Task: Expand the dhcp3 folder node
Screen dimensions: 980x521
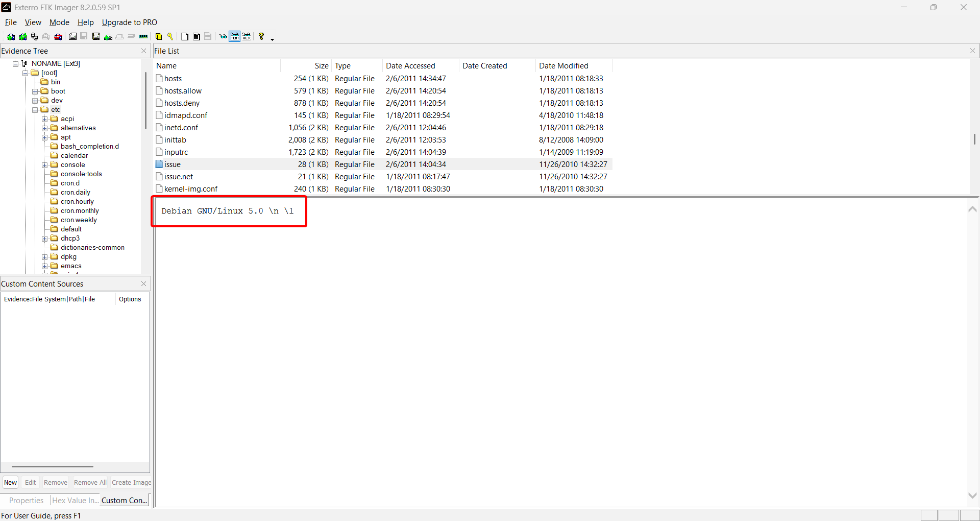Action: coord(45,239)
